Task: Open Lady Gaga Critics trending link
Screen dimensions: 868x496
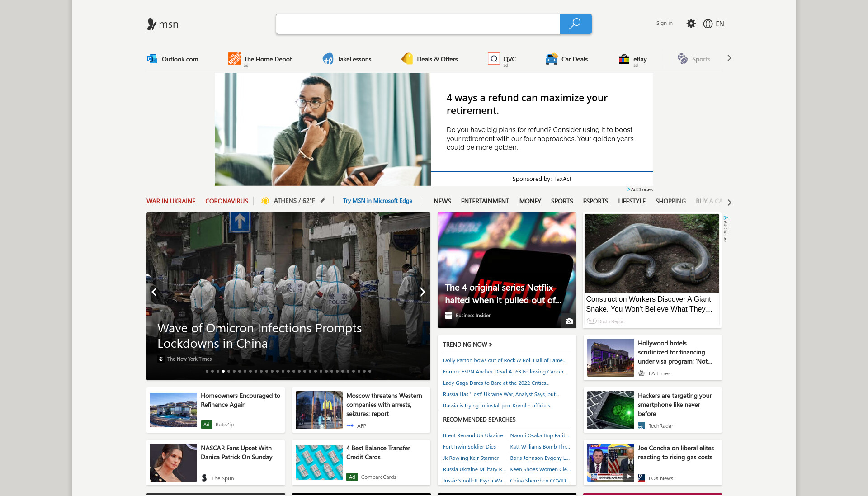Action: click(496, 383)
